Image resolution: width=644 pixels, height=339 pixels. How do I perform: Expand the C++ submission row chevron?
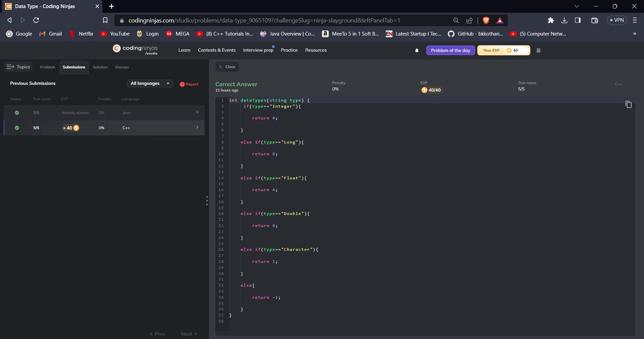[197, 127]
